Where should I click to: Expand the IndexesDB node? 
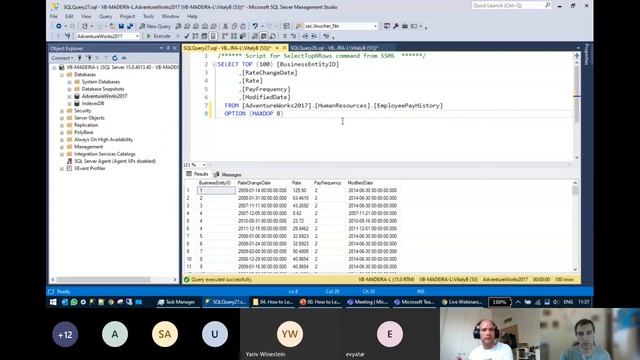[69, 104]
